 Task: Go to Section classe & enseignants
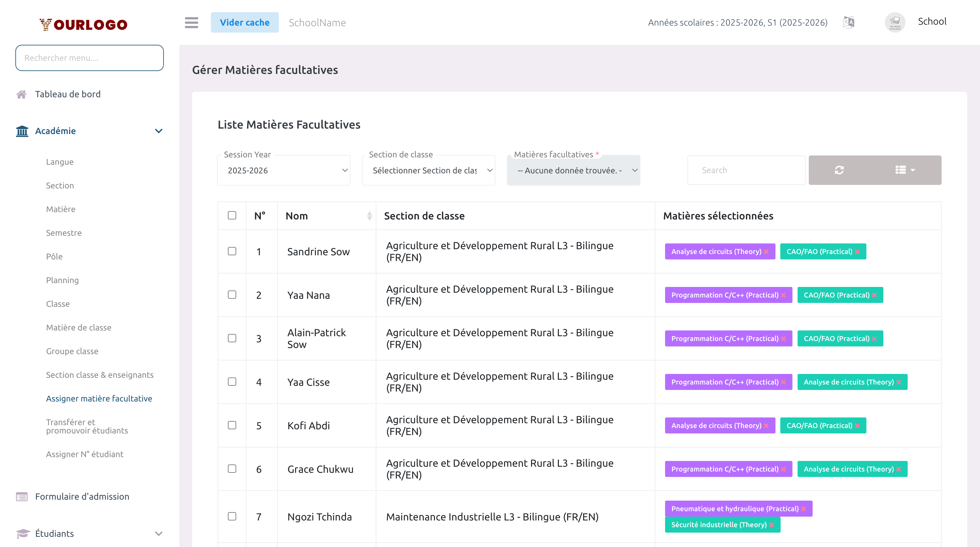(x=100, y=375)
